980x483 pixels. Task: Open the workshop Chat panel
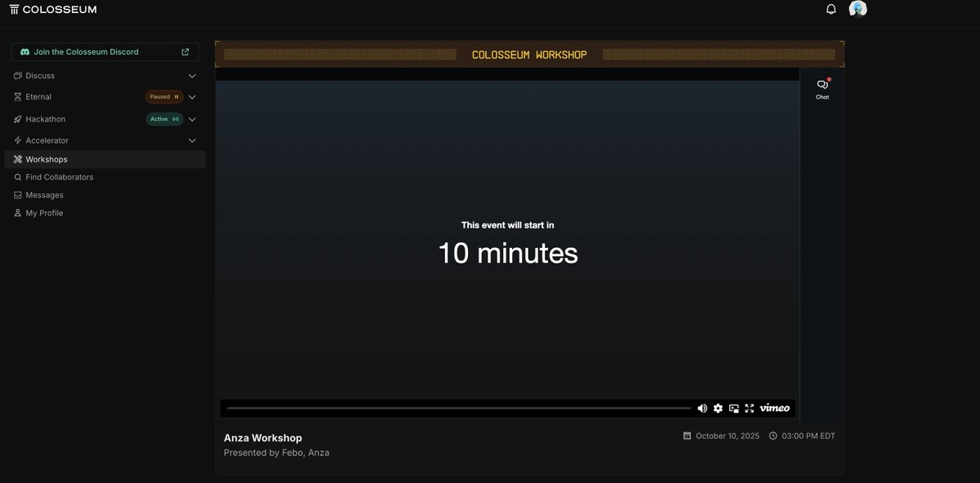[822, 89]
